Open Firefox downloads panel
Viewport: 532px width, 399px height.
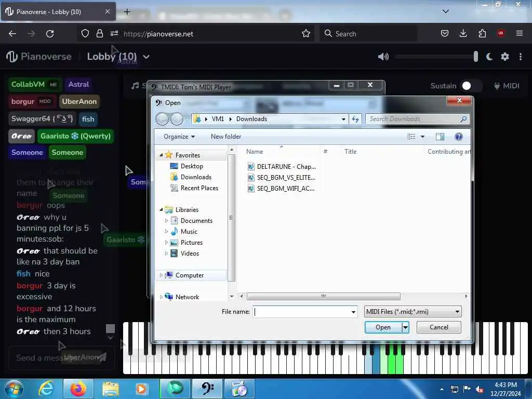463,33
